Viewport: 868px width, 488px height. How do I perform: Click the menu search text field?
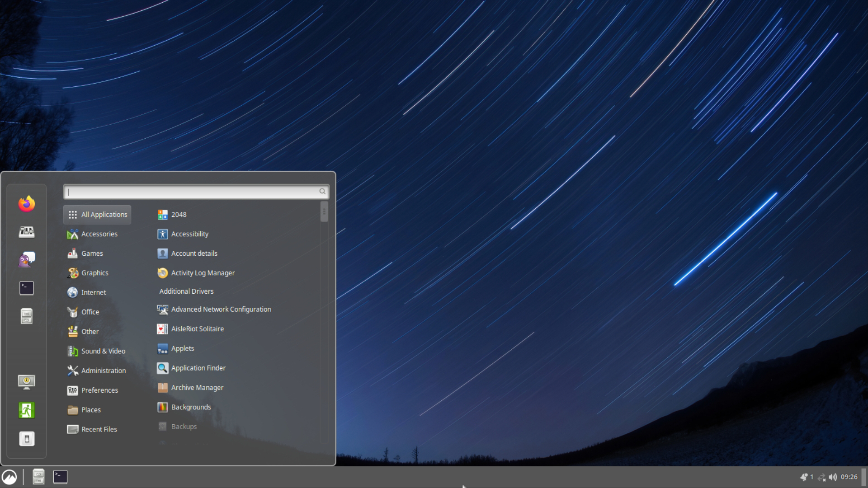[x=192, y=192]
